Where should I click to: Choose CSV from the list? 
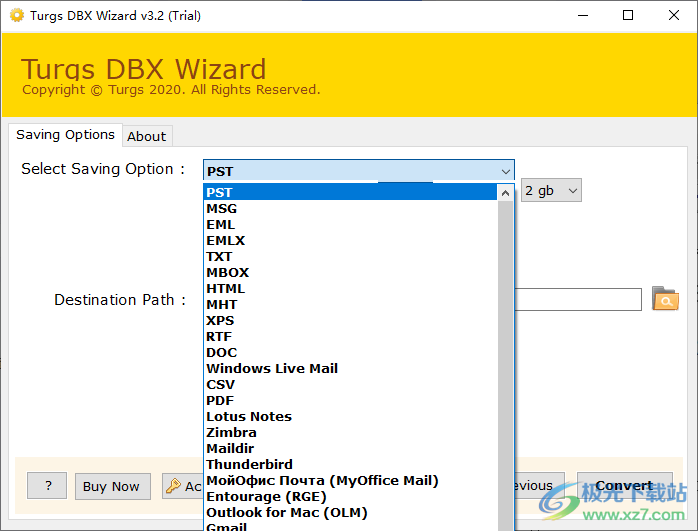[x=350, y=385]
